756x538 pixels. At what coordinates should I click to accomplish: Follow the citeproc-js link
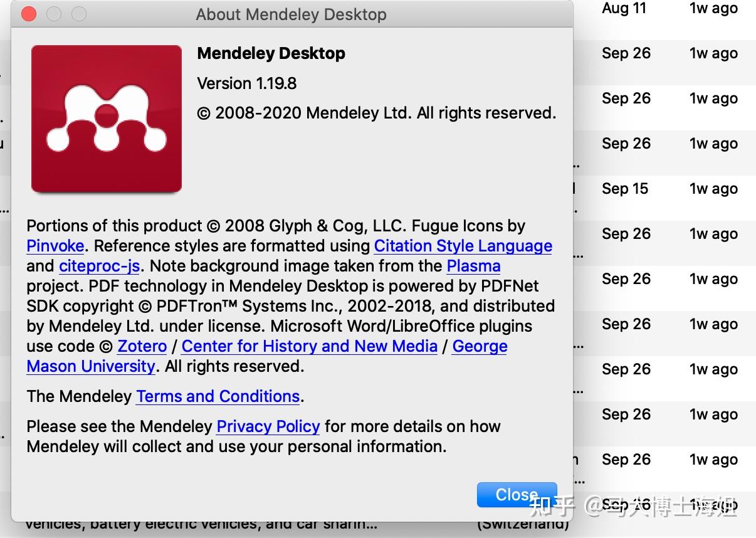pos(99,266)
